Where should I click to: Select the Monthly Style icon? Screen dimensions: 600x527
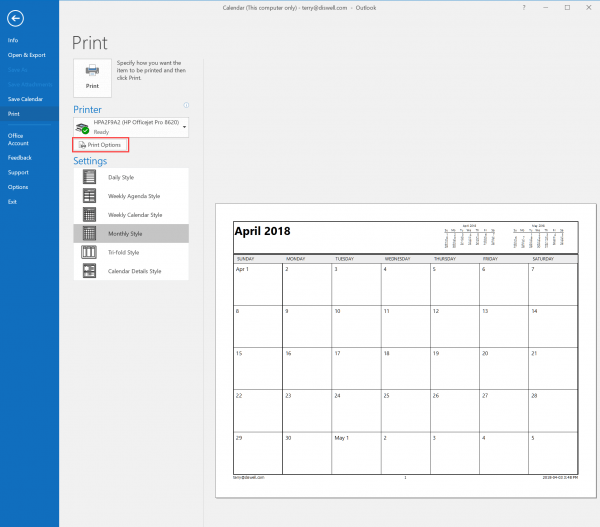(x=89, y=233)
